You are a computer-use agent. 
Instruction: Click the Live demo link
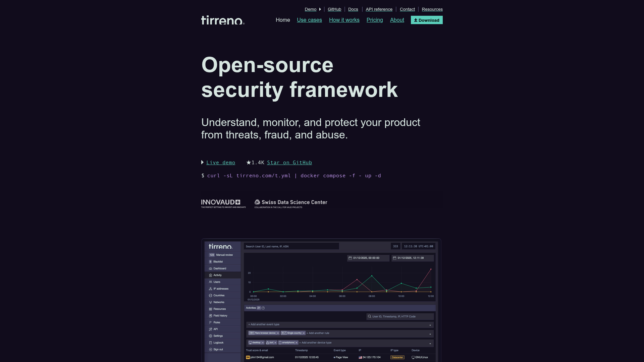click(221, 163)
